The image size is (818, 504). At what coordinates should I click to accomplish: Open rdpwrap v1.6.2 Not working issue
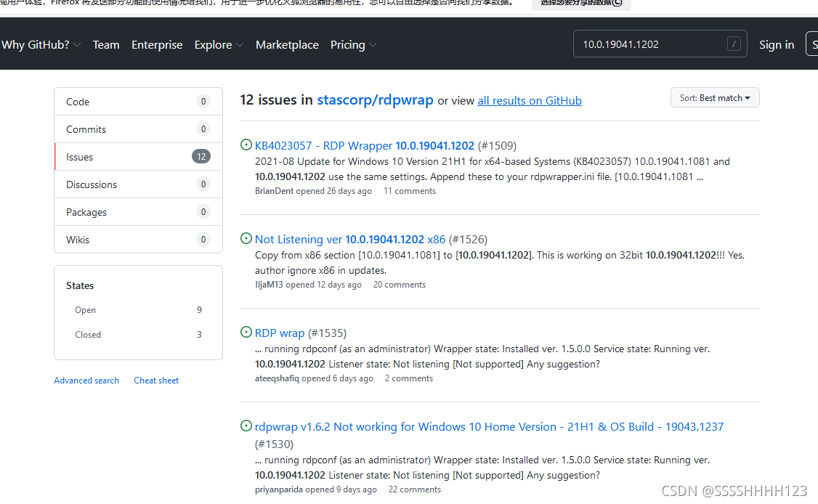489,427
